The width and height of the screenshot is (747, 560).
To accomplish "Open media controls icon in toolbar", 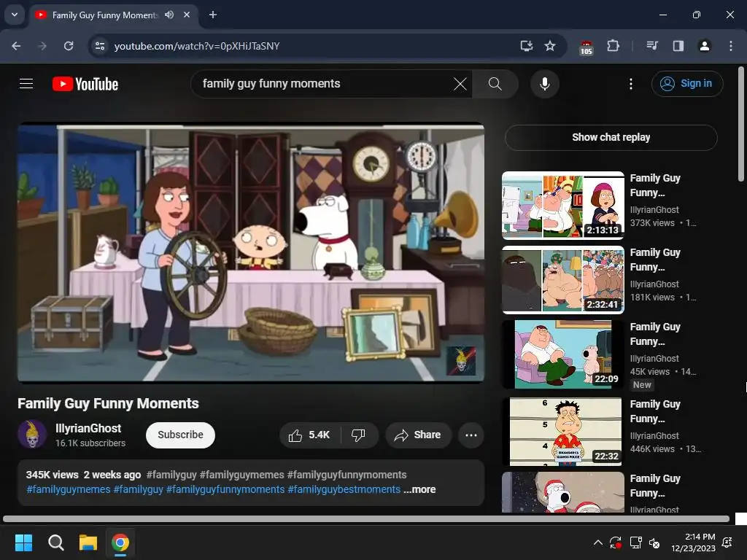I will click(x=652, y=46).
